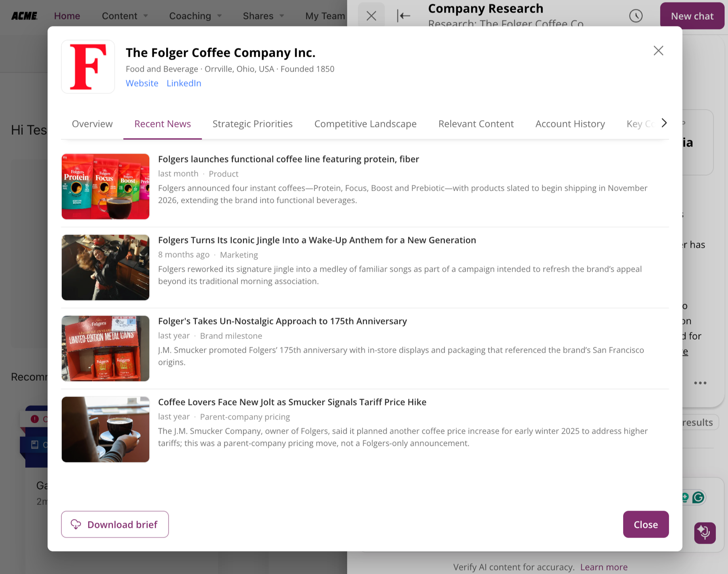Viewport: 728px width, 574px height.
Task: Click the Learn more link
Action: click(604, 567)
